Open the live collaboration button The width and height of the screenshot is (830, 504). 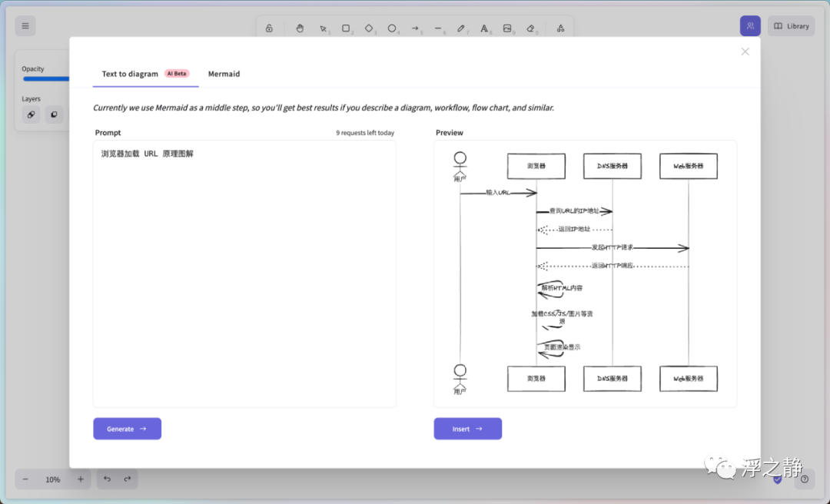coord(750,26)
